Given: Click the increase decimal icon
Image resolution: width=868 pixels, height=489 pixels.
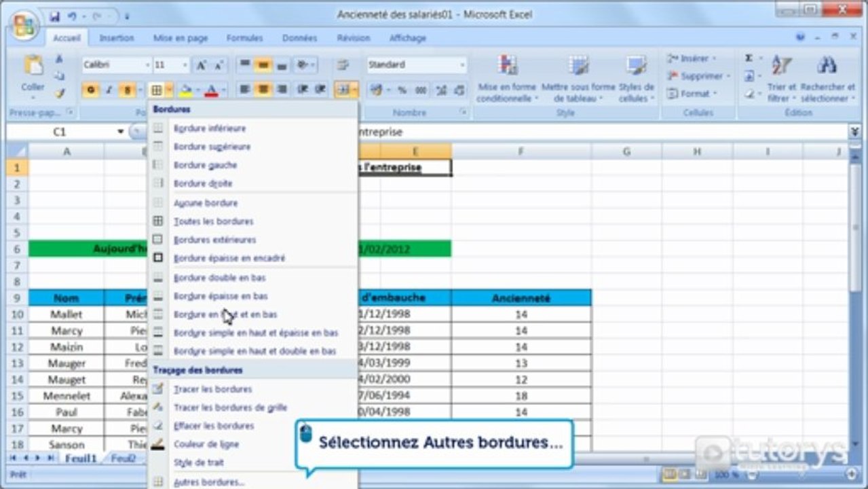Looking at the screenshot, I should click(x=441, y=90).
